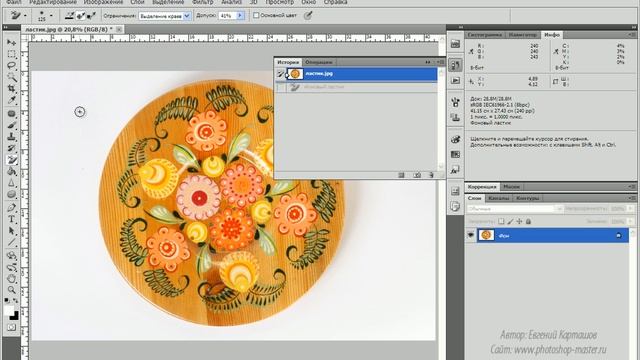Open the Просмотр menu
Image resolution: width=640 pixels, height=360 pixels.
point(280,2)
